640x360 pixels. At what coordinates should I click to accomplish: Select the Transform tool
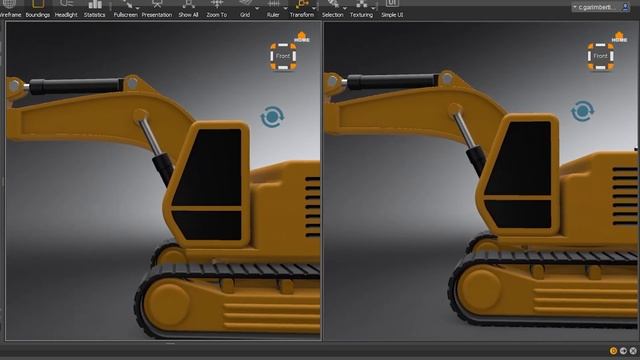coord(302,9)
